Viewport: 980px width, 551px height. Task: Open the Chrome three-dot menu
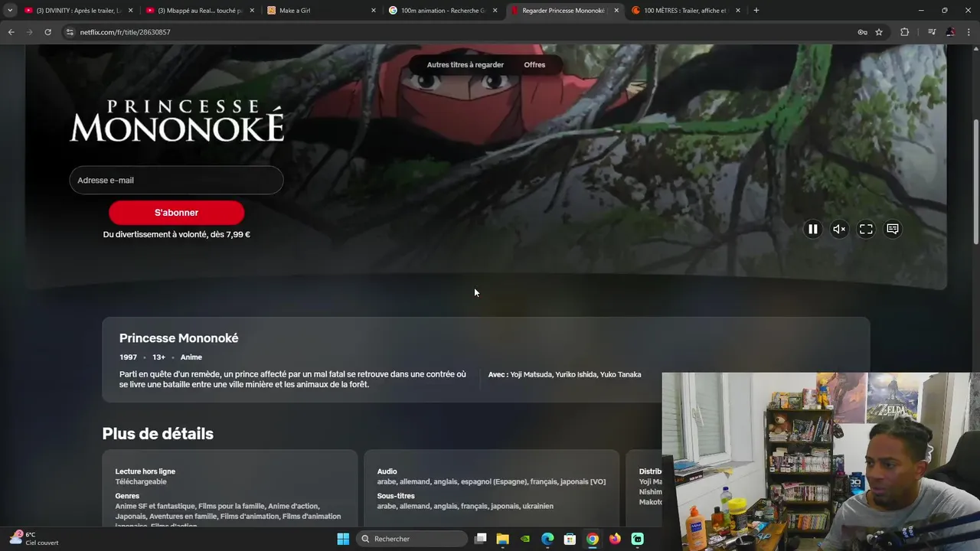[969, 32]
